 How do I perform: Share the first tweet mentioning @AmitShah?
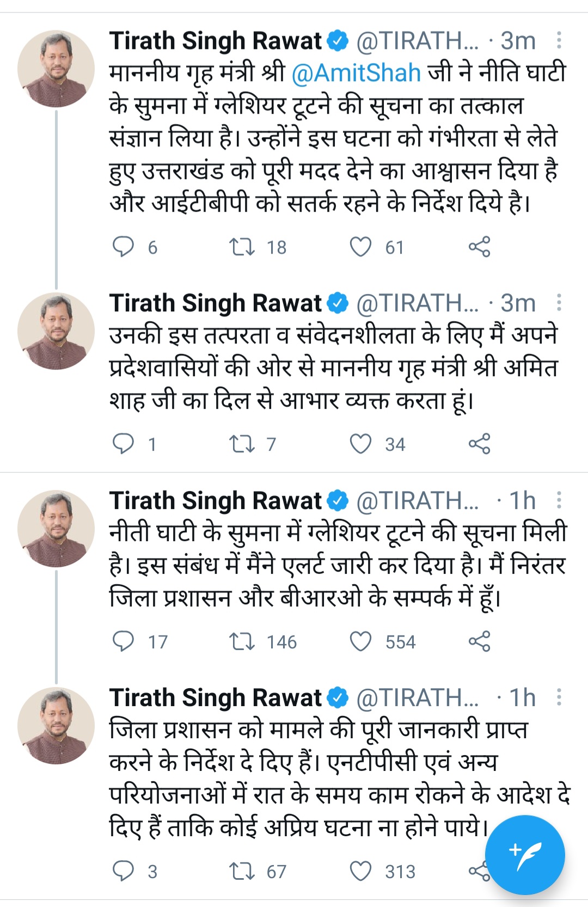coord(479,247)
